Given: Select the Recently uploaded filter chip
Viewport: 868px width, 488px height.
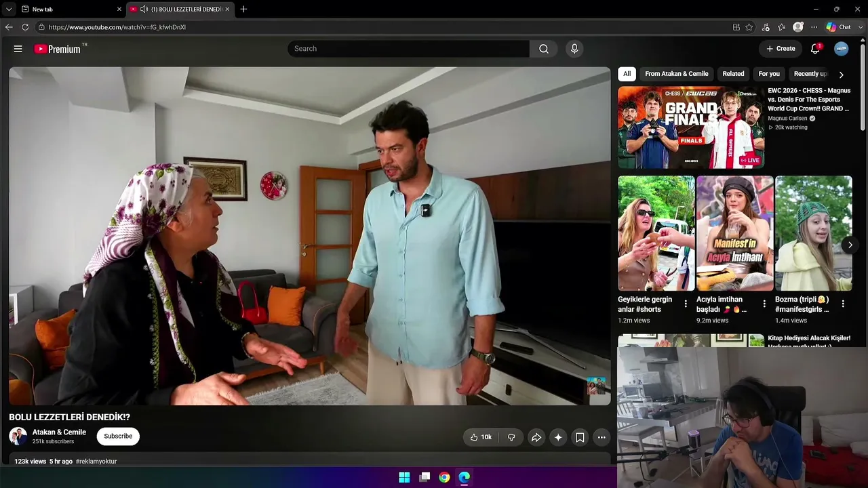Looking at the screenshot, I should click(x=810, y=74).
